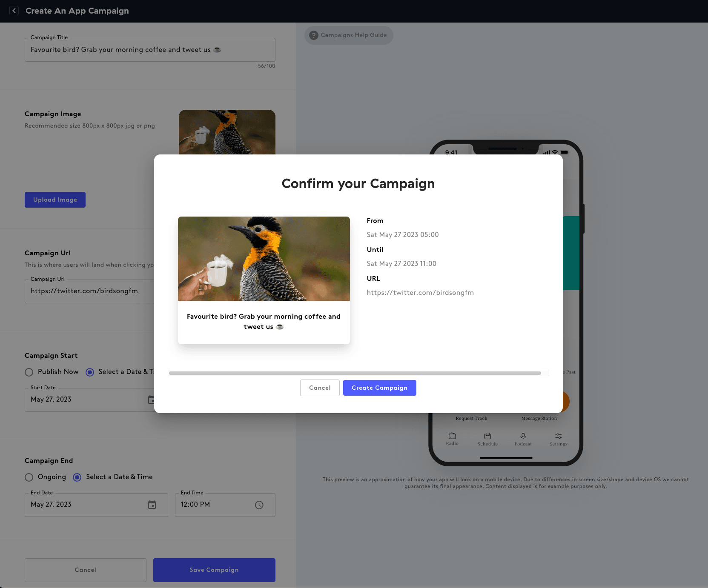The image size is (708, 588).
Task: Open the Start Date calendar icon
Action: 151,400
